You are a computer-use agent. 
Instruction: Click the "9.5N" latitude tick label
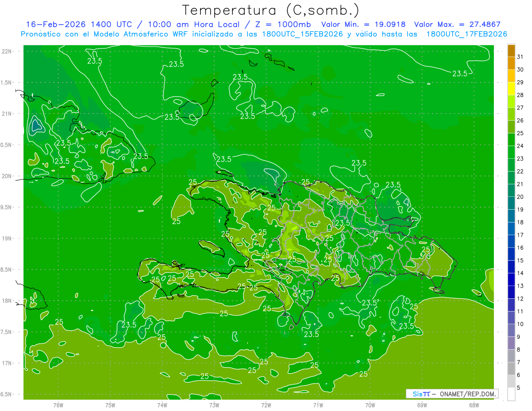(x=7, y=207)
